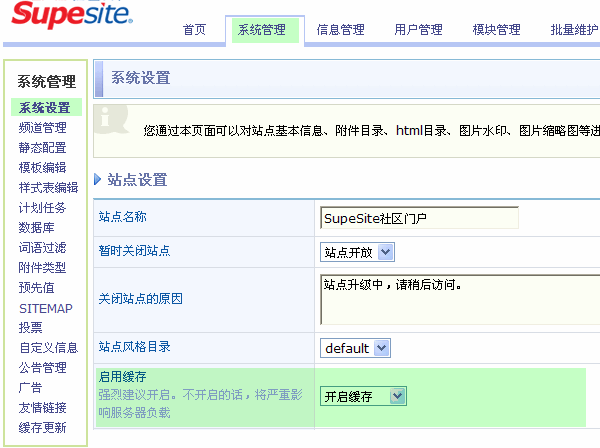Open 数据库 in the sidebar
The height and width of the screenshot is (448, 600).
(36, 227)
